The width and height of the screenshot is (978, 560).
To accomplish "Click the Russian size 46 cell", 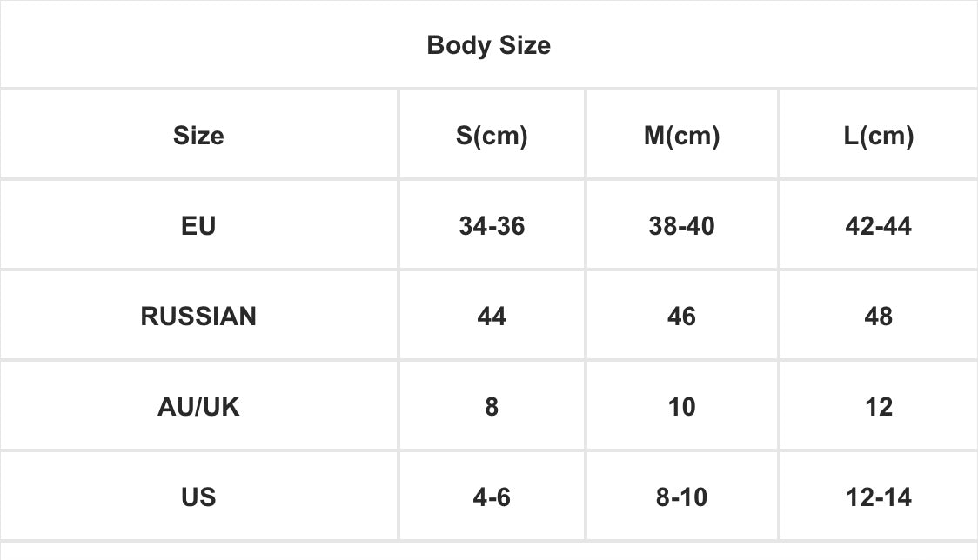I will 681,317.
